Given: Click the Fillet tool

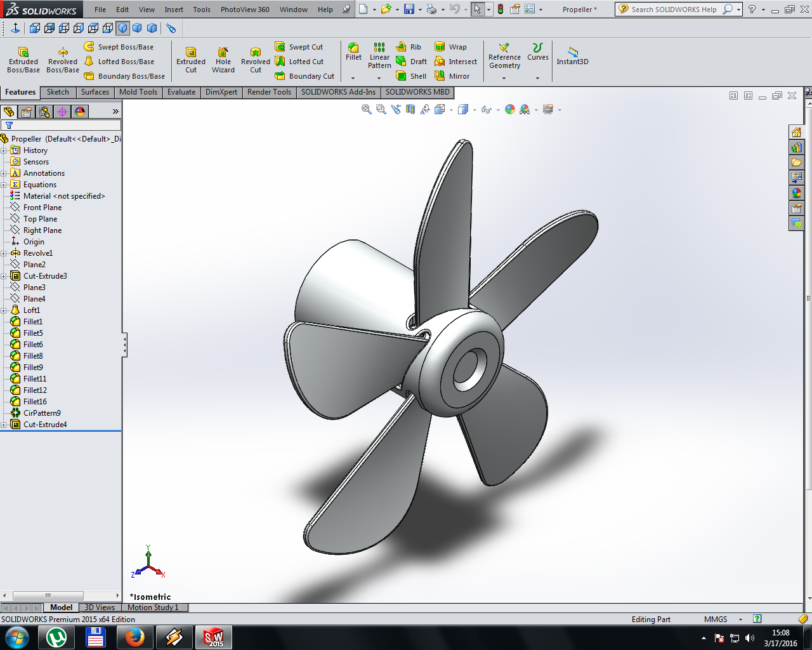Looking at the screenshot, I should coord(353,52).
